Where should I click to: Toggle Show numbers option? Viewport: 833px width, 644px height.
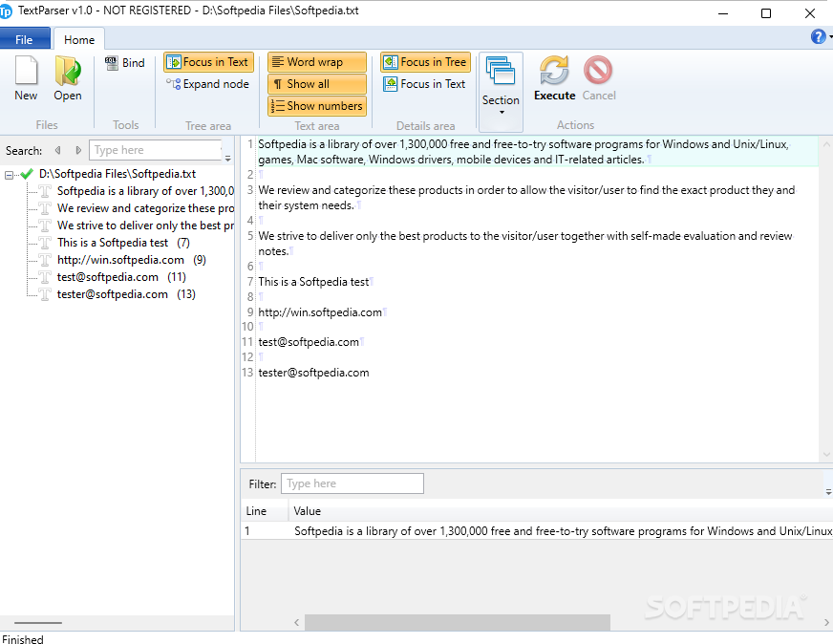[317, 106]
